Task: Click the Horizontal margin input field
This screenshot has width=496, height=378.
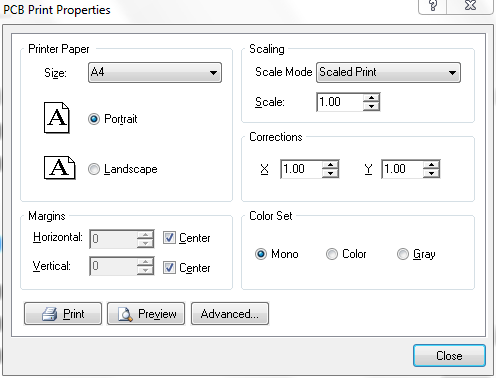Action: 113,239
